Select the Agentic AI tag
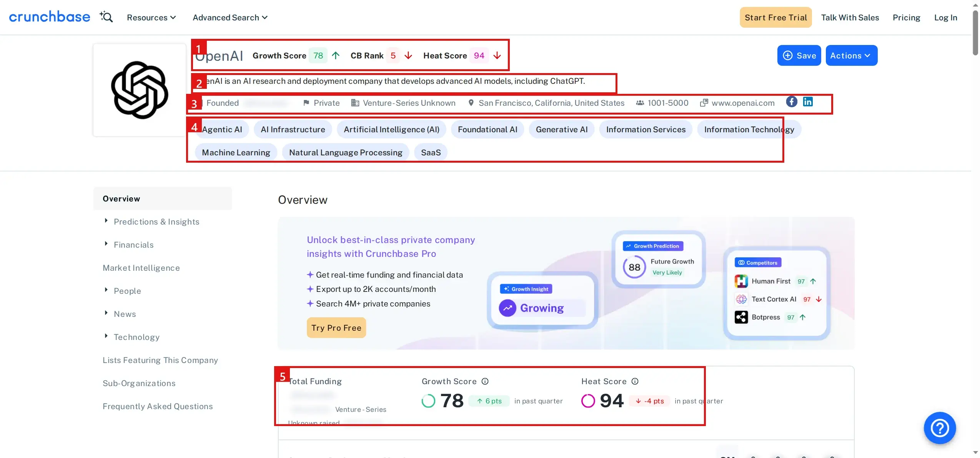The width and height of the screenshot is (980, 458). point(222,130)
